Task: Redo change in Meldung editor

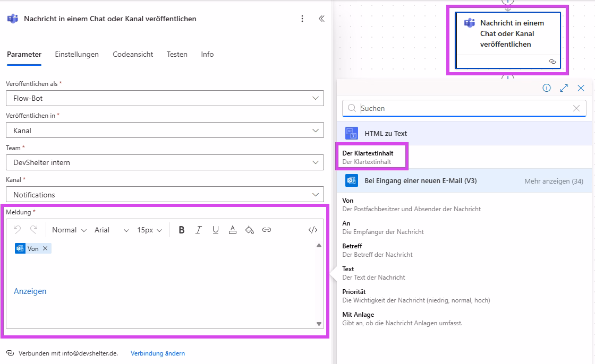Action: pos(34,230)
